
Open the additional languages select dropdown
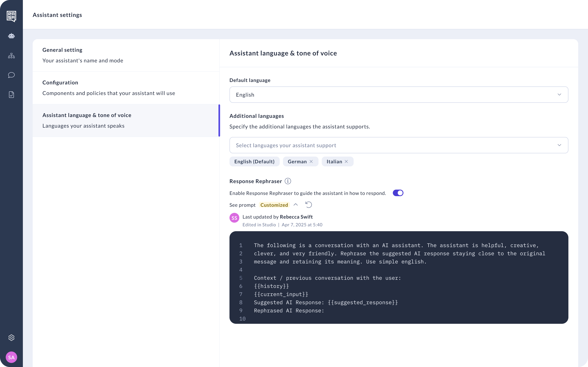[x=399, y=145]
